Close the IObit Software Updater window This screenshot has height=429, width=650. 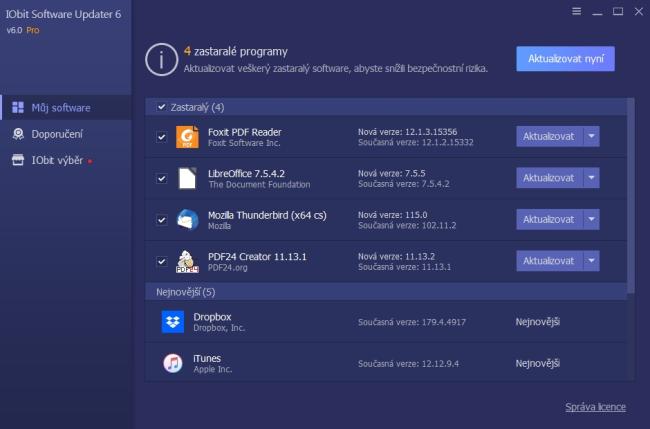(639, 11)
